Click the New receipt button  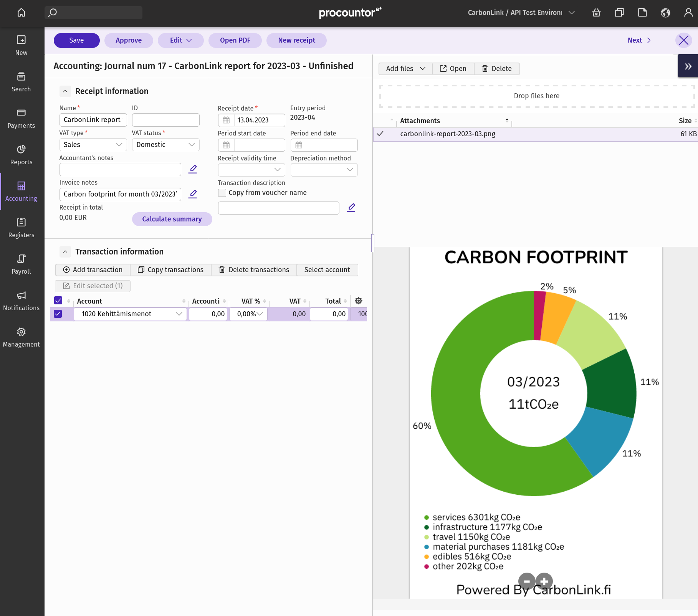(x=296, y=40)
